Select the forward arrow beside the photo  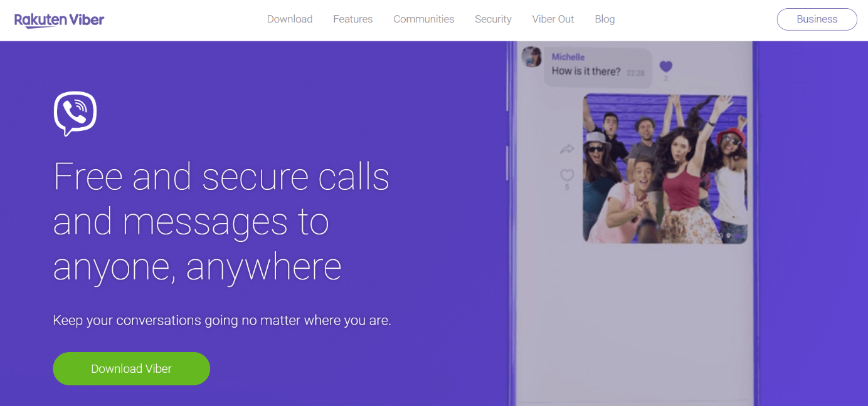click(568, 149)
